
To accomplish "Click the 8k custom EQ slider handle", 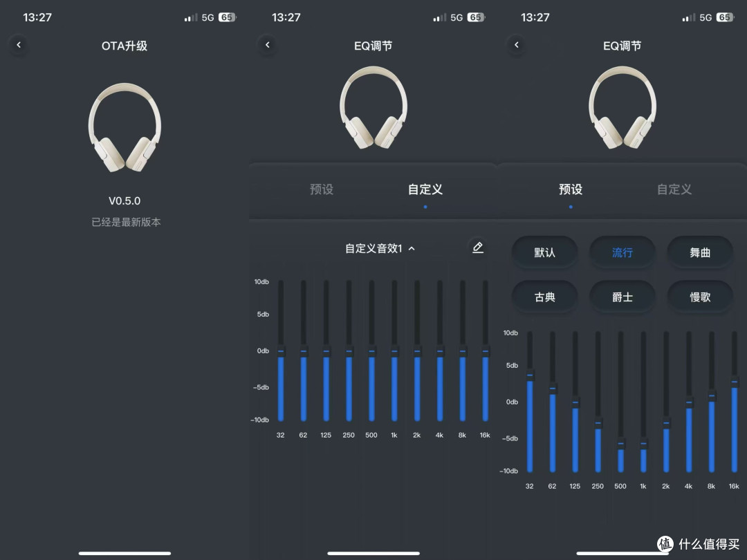I will pyautogui.click(x=463, y=351).
